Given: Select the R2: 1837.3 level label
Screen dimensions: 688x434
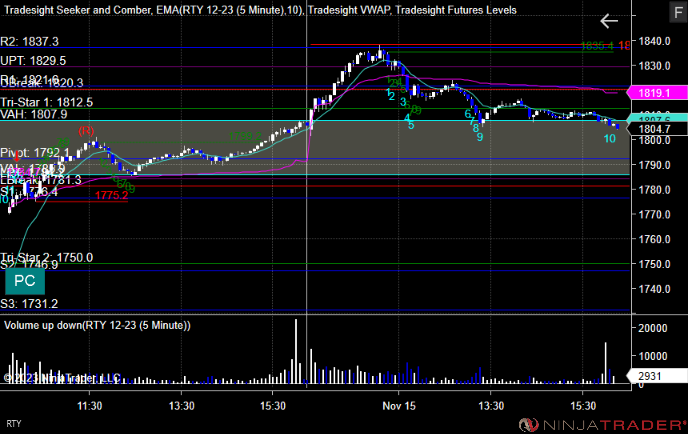Looking at the screenshot, I should [x=29, y=41].
